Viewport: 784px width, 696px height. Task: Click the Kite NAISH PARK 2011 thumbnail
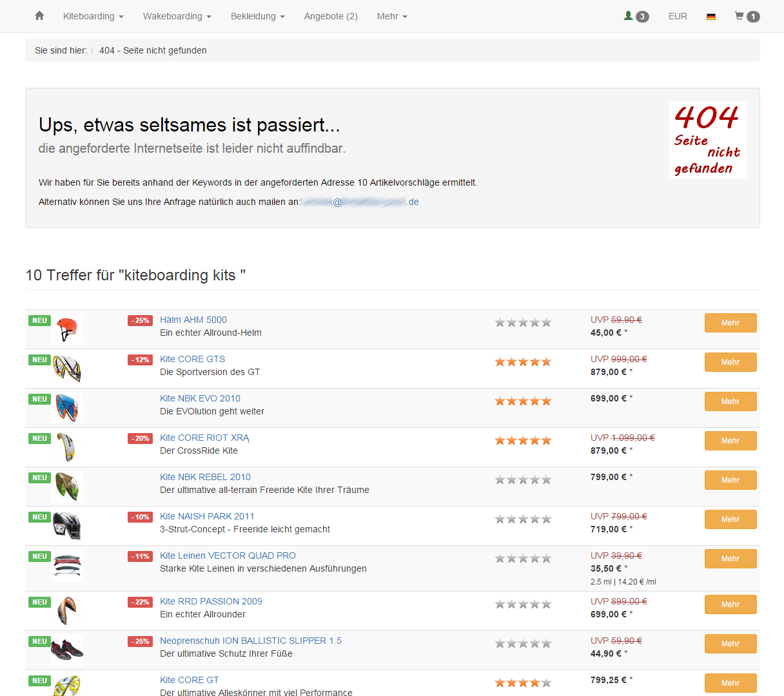(67, 526)
